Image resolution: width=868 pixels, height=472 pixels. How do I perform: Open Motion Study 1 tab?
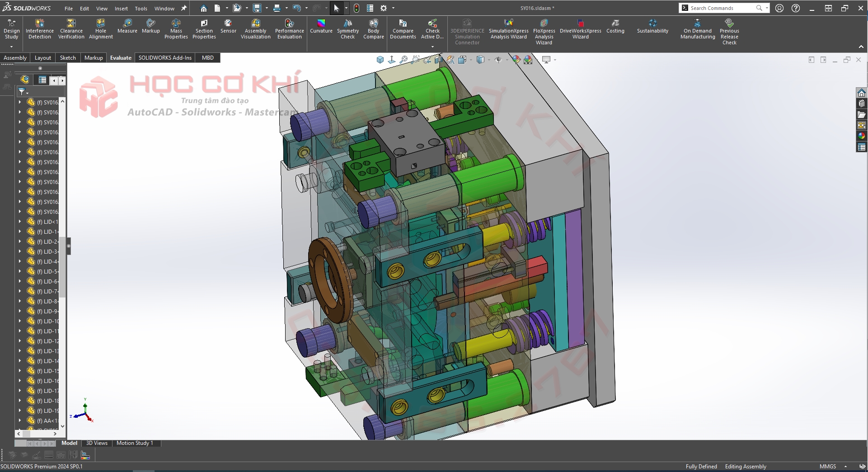(x=135, y=443)
